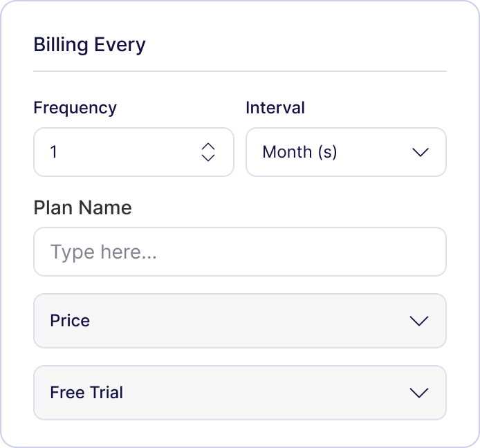
Task: Click the Plan Name label
Action: pos(82,207)
